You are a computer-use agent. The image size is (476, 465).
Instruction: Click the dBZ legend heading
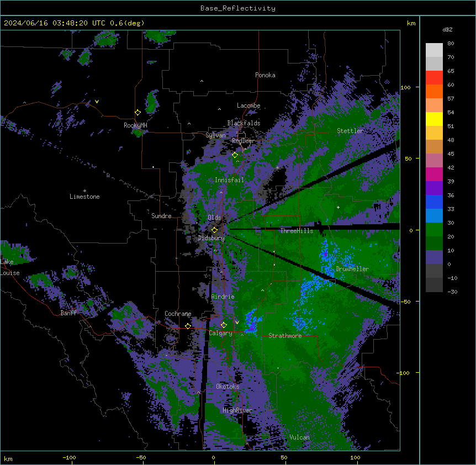tap(447, 30)
